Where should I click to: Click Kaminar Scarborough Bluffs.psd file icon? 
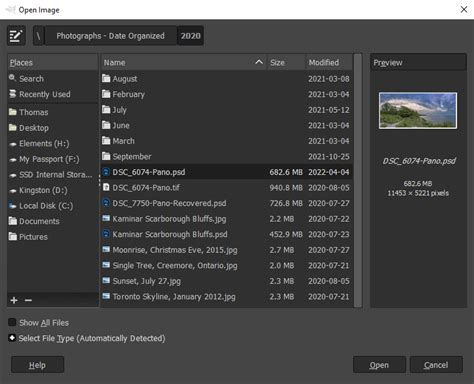106,234
